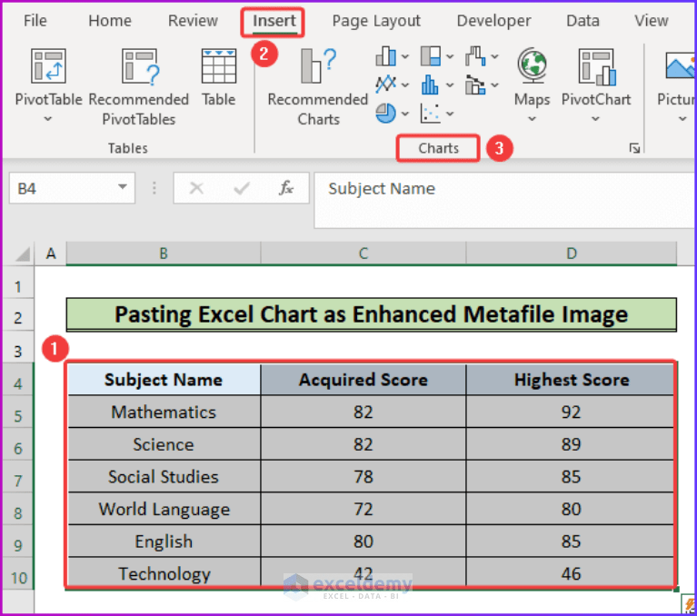Click the select all corner triangle
This screenshot has height=616, width=697.
[23, 253]
